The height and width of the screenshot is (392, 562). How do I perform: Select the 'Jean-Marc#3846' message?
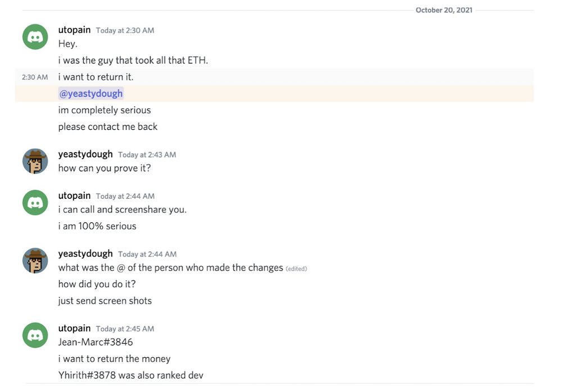[96, 342]
